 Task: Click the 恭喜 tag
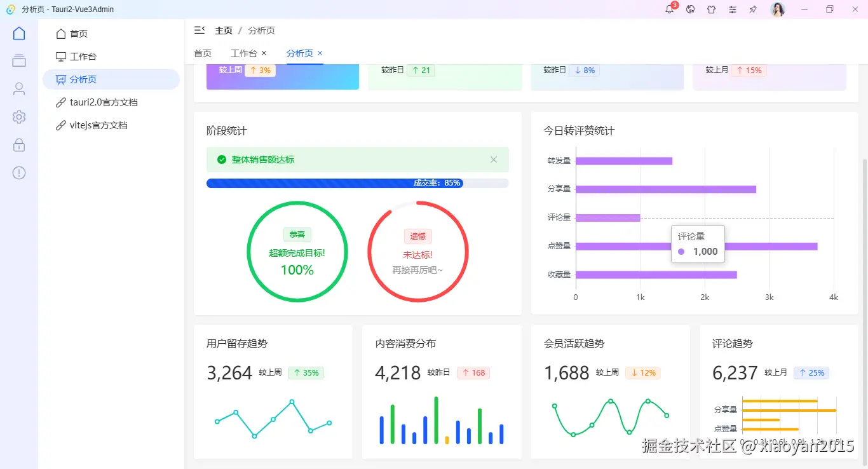pos(297,234)
